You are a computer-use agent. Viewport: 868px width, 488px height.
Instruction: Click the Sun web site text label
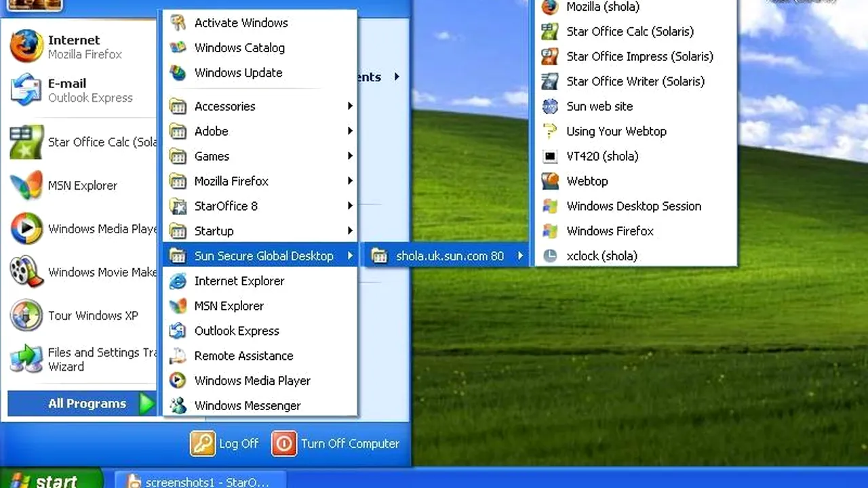pyautogui.click(x=599, y=106)
